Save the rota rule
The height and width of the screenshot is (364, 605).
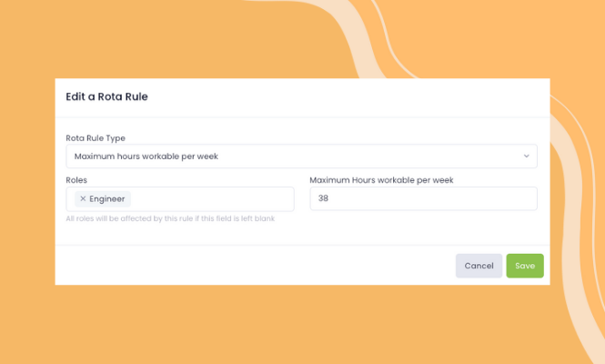[x=525, y=266]
